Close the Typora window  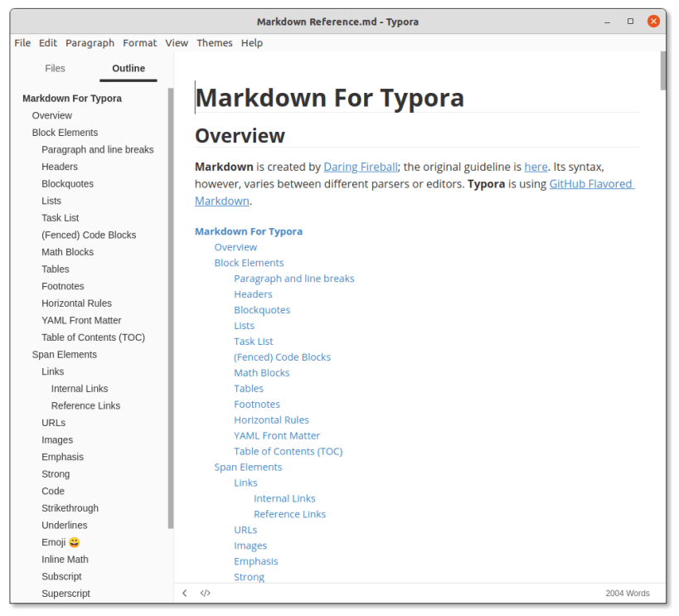pyautogui.click(x=653, y=22)
